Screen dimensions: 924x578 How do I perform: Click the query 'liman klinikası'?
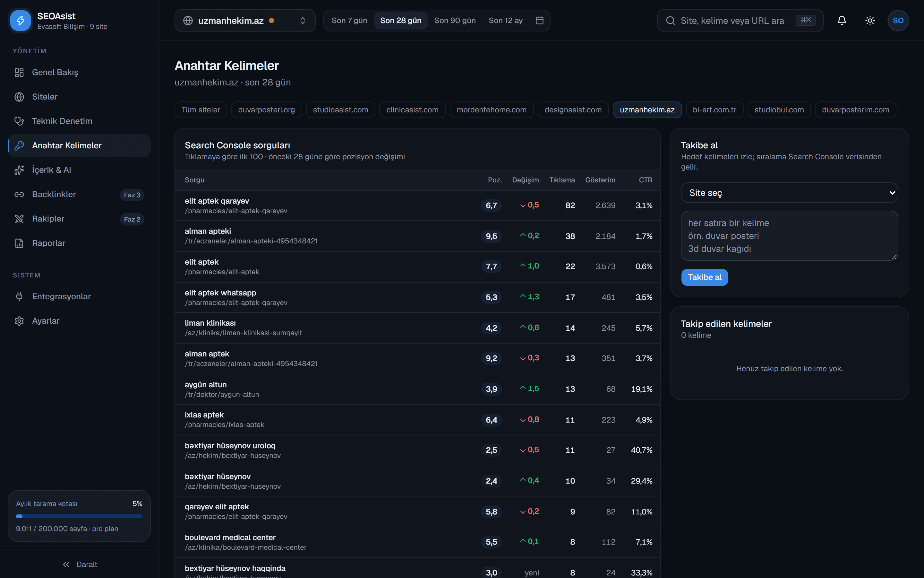[210, 323]
